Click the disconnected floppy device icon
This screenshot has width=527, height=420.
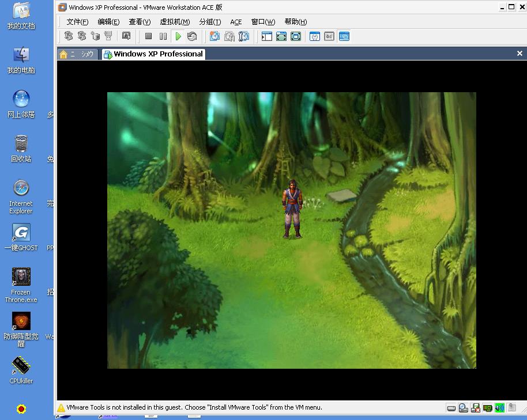click(476, 408)
